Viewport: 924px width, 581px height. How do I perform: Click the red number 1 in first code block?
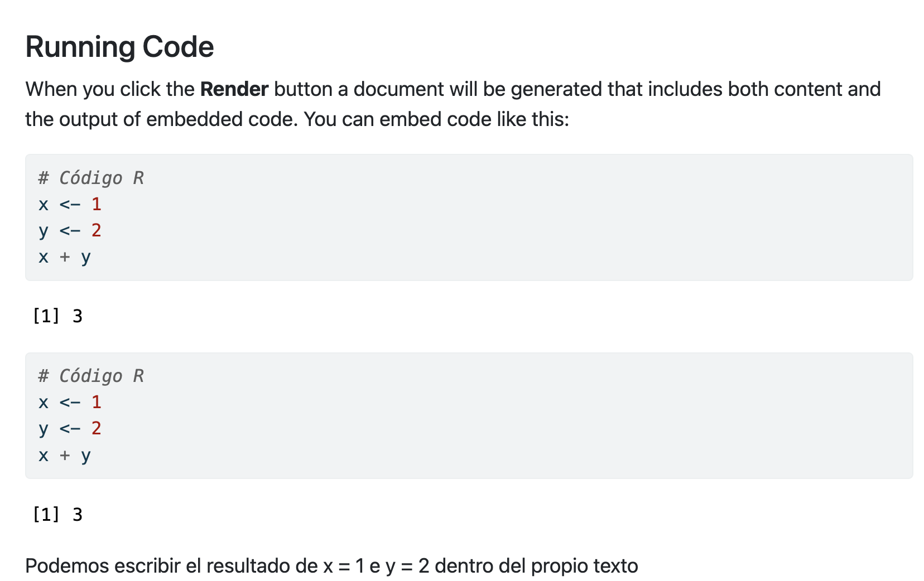pyautogui.click(x=97, y=204)
